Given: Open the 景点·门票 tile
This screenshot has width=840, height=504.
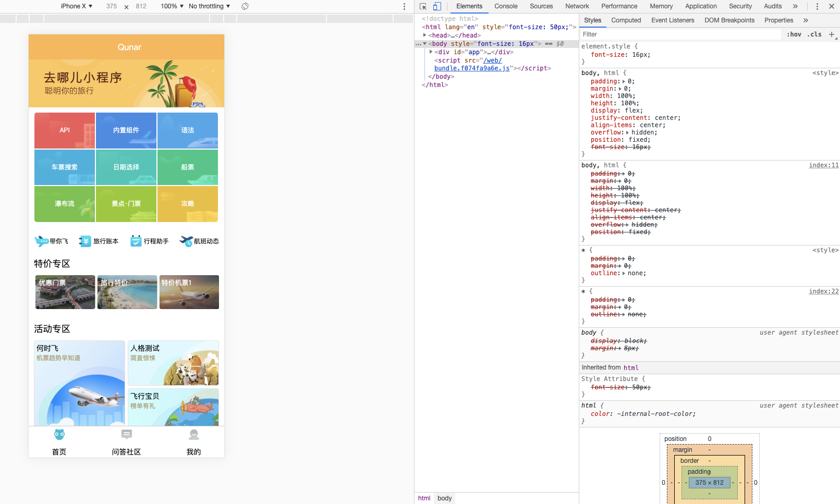Looking at the screenshot, I should click(x=126, y=204).
